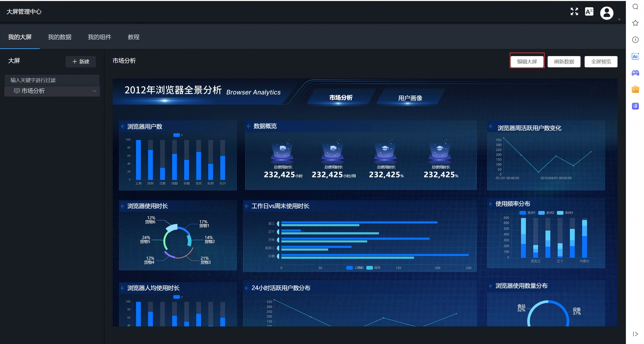Toggle x legend in 浏览器用户数 chart

(x=178, y=135)
